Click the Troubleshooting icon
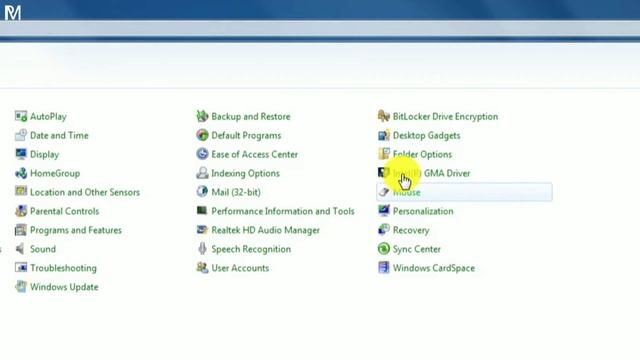The image size is (640, 360). click(21, 268)
